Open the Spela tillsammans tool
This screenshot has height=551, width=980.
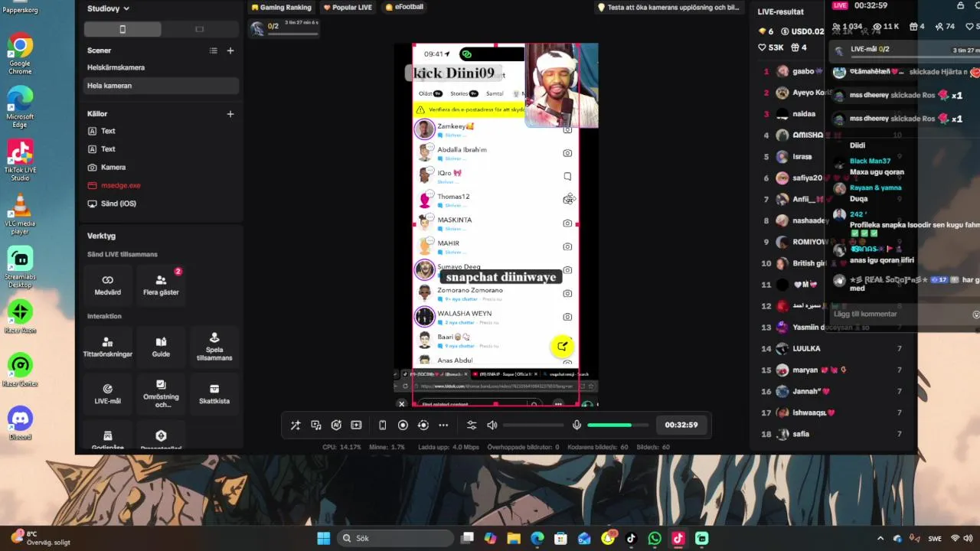pyautogui.click(x=214, y=347)
